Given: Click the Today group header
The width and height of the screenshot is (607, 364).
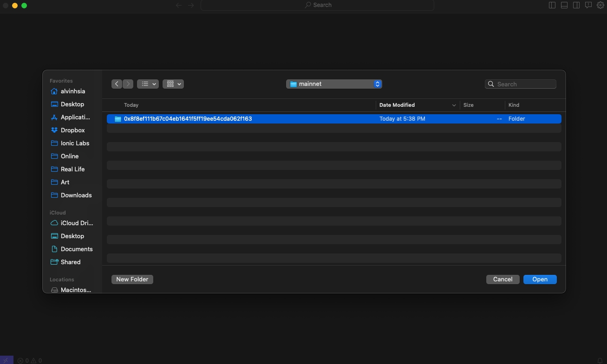Looking at the screenshot, I should point(131,105).
